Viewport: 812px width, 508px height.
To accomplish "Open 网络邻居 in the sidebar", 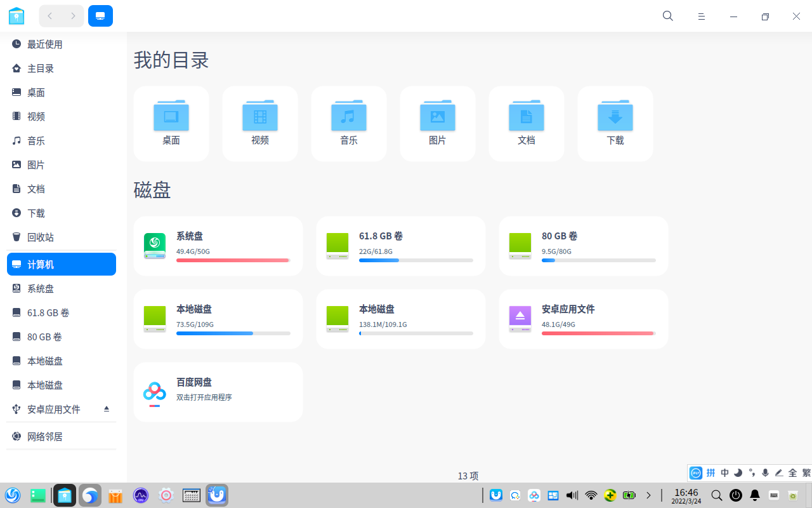I will click(62, 437).
